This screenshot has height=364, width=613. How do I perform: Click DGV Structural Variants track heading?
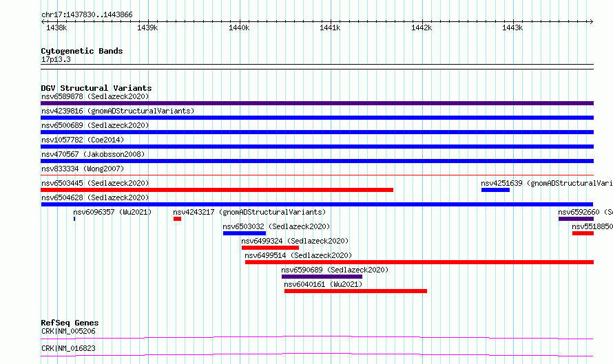click(x=96, y=88)
